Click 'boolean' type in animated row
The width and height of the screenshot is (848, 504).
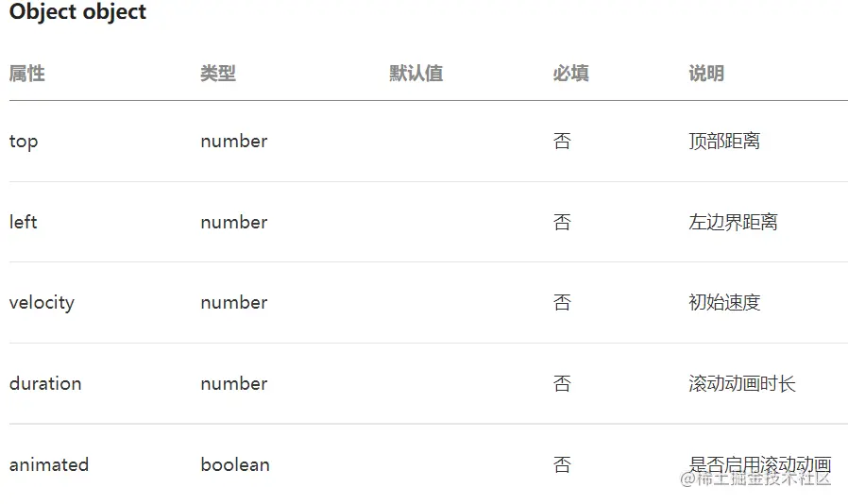click(x=235, y=464)
